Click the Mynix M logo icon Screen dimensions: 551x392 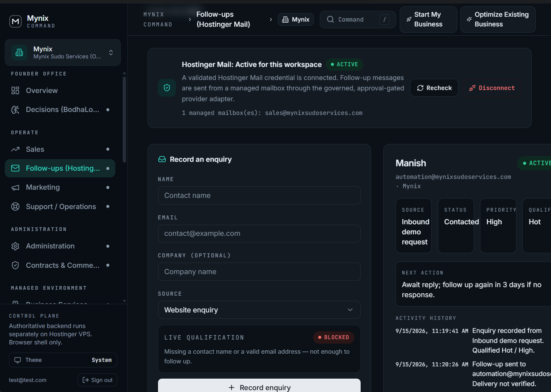coord(15,22)
